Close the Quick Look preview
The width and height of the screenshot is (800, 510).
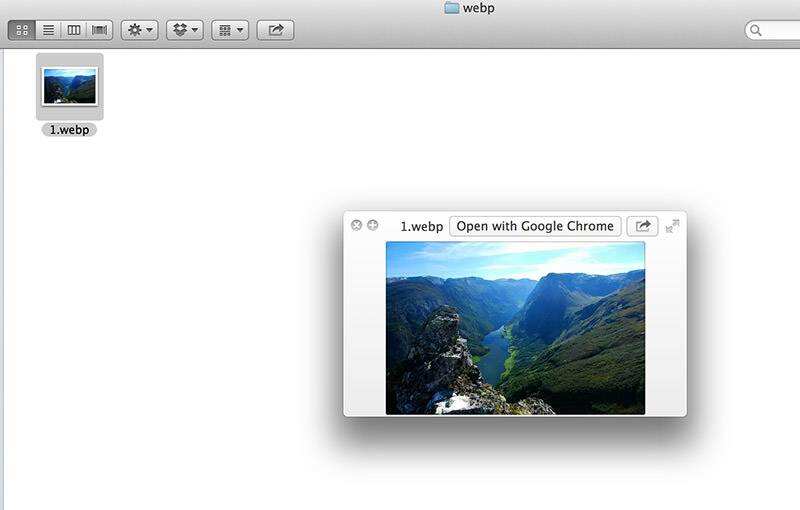point(357,225)
